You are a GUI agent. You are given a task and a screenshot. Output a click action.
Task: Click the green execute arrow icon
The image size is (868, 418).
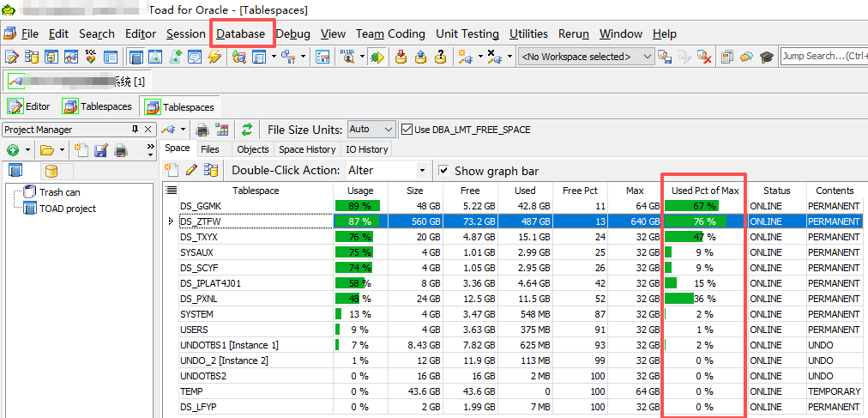tap(377, 57)
